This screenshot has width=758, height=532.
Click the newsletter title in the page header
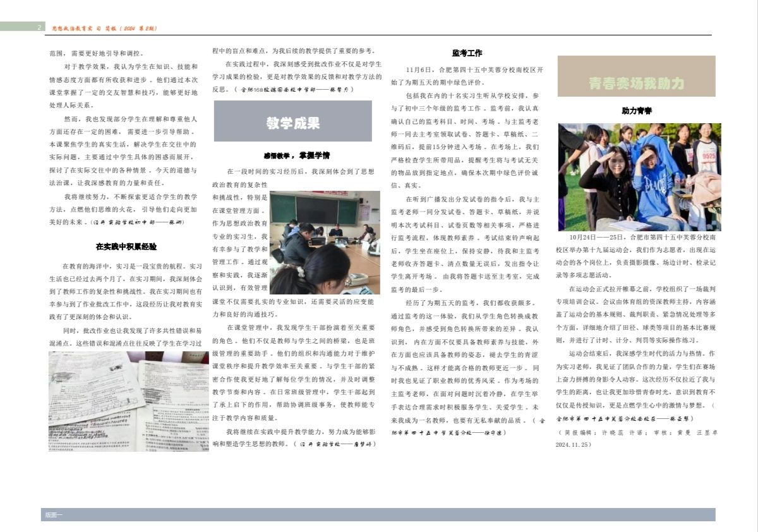[104, 28]
